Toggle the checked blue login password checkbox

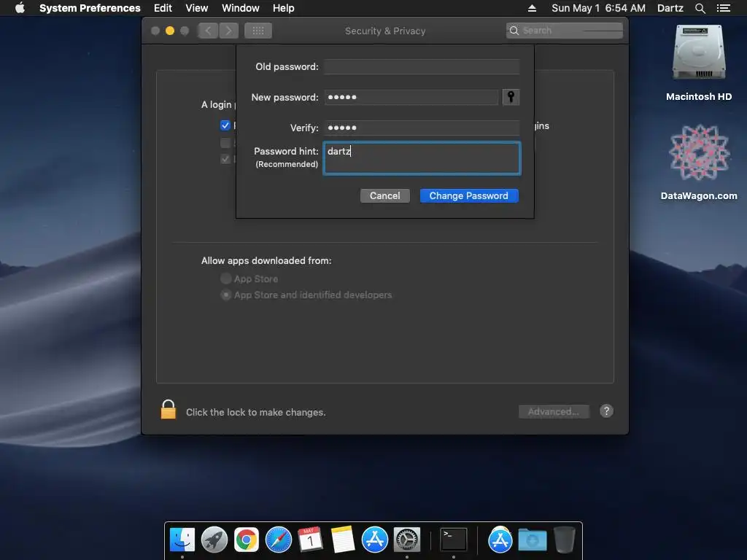[225, 125]
